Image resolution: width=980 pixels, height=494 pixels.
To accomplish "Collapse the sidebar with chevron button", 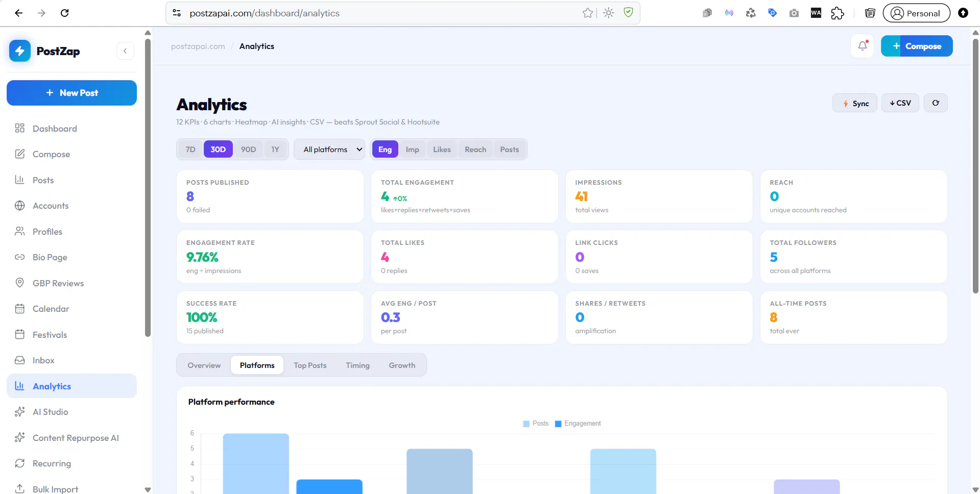I will pyautogui.click(x=125, y=51).
